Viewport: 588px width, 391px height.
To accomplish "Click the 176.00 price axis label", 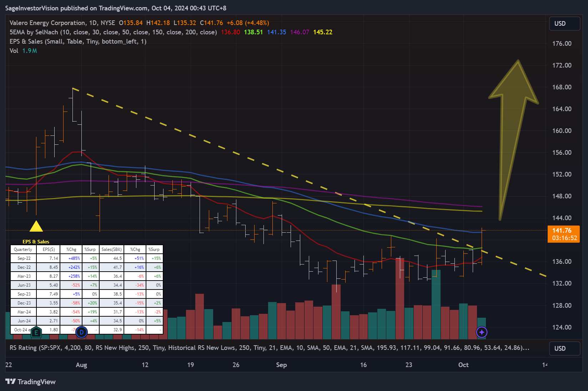I will pos(562,44).
